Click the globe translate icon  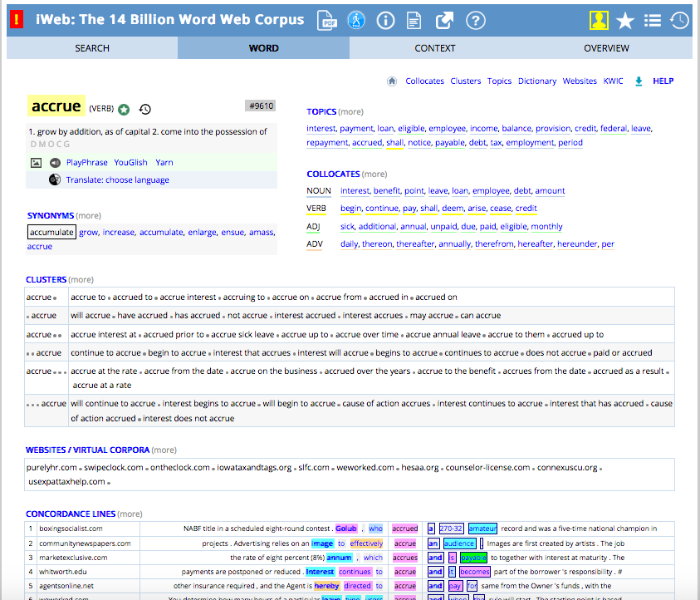click(55, 180)
